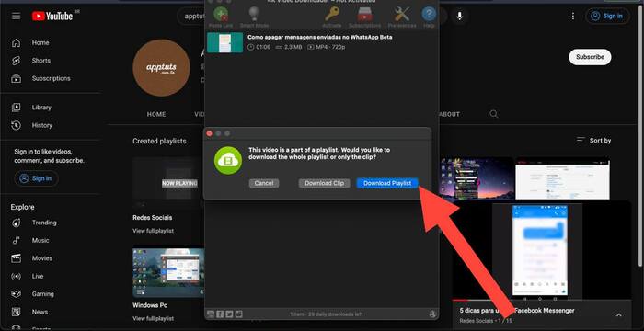Viewport: 644px width, 331px height.
Task: Click the apptuts channel avatar
Action: (x=161, y=68)
